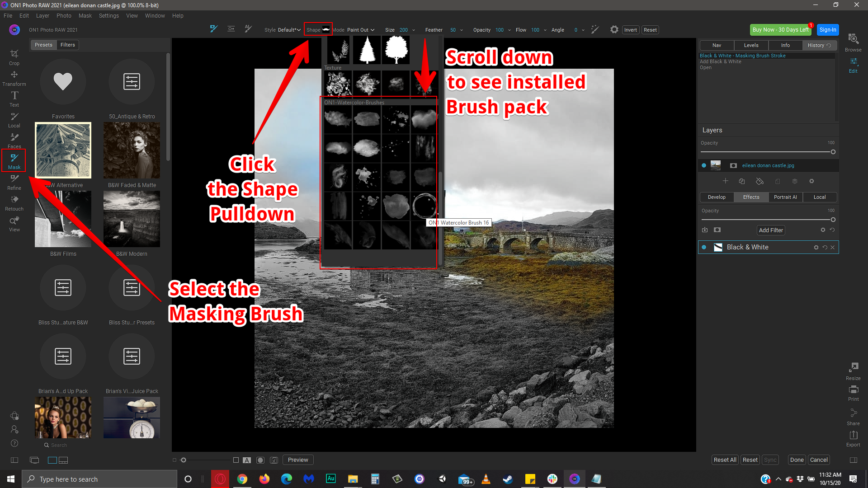Select the Retouch tool
This screenshot has width=868, height=488.
tap(14, 202)
